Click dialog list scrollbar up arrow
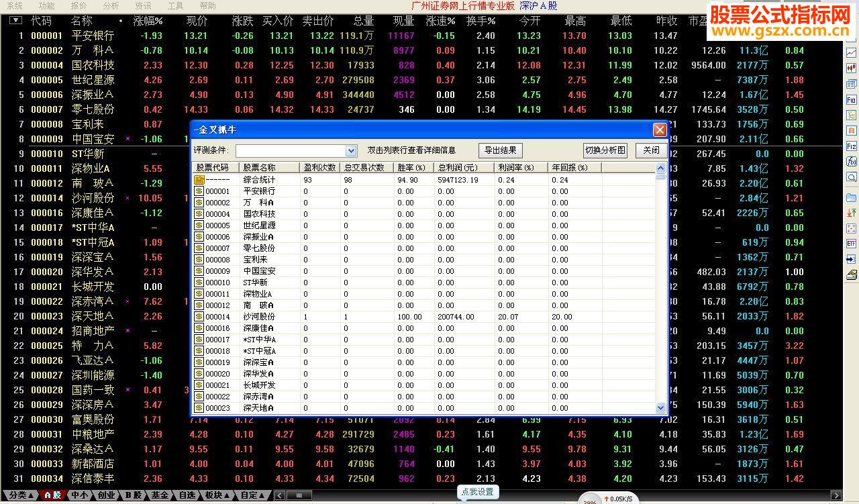This screenshot has height=504, width=859. coord(660,168)
